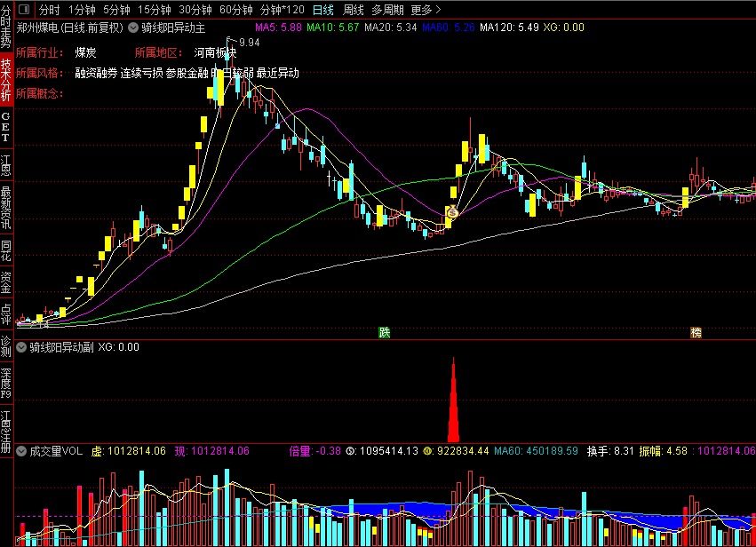Click the 河南板块 region link
The width and height of the screenshot is (756, 547).
[x=216, y=53]
